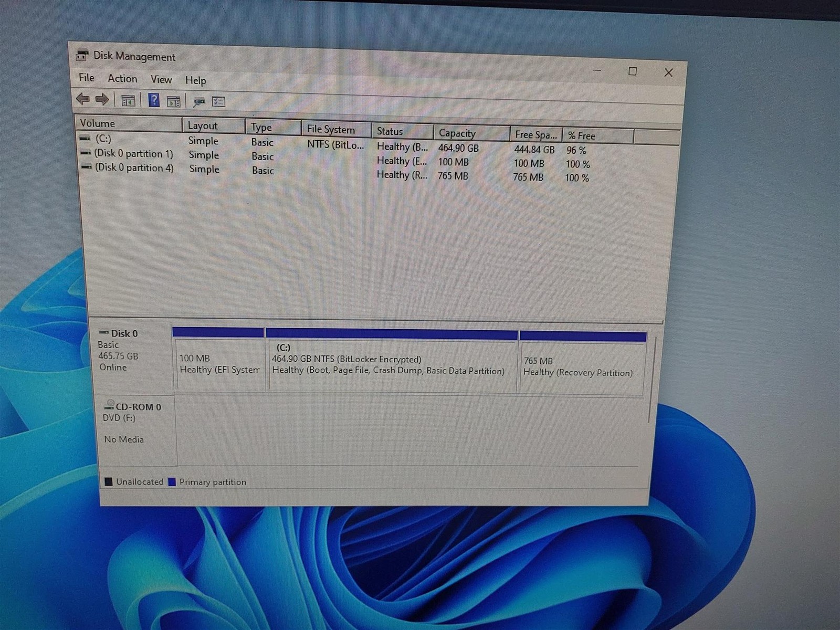840x630 pixels.
Task: Open the View menu
Action: pyautogui.click(x=161, y=79)
